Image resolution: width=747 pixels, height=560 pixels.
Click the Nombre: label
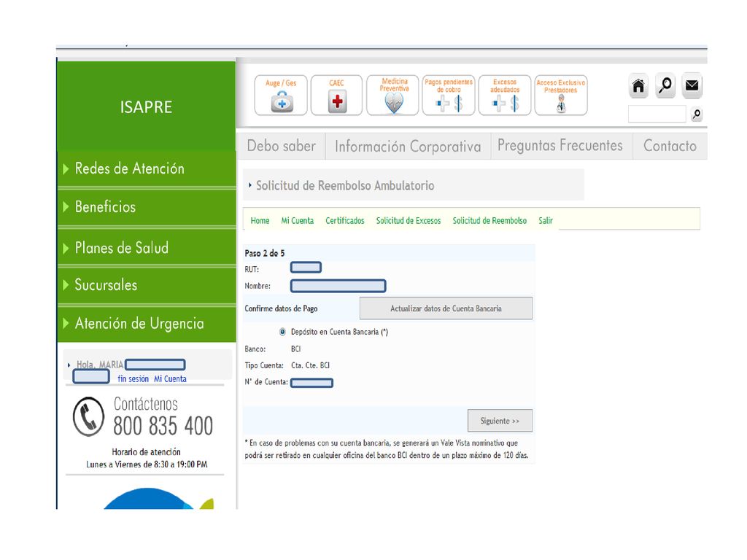(258, 286)
